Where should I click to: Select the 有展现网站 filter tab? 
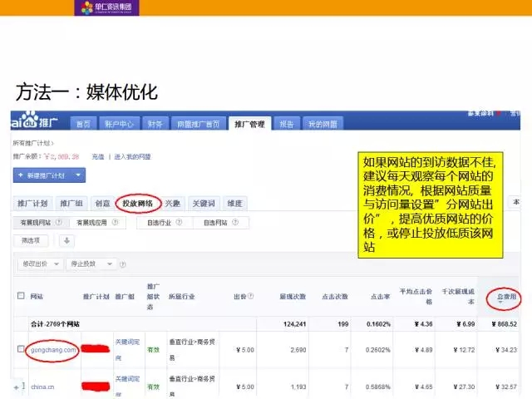[42, 223]
